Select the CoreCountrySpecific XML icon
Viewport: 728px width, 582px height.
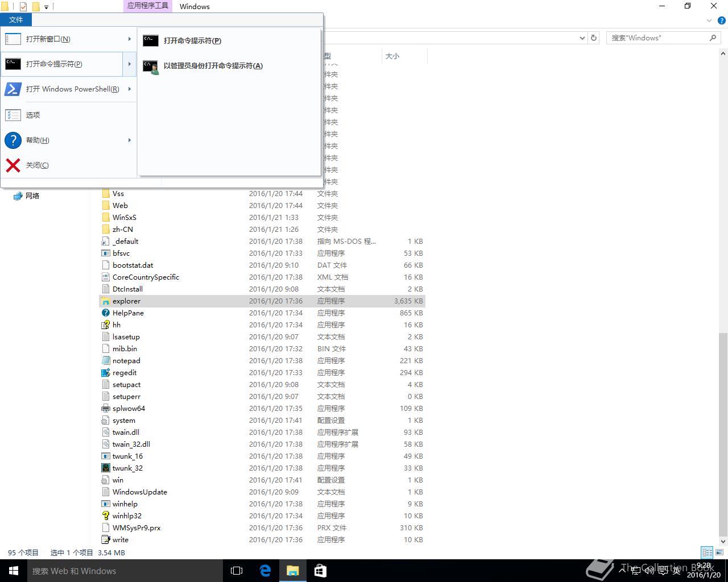[x=105, y=277]
